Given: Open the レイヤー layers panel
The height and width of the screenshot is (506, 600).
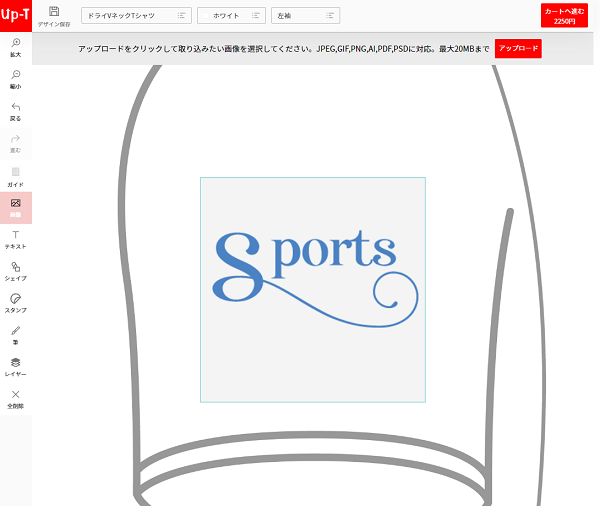Looking at the screenshot, I should (x=15, y=367).
